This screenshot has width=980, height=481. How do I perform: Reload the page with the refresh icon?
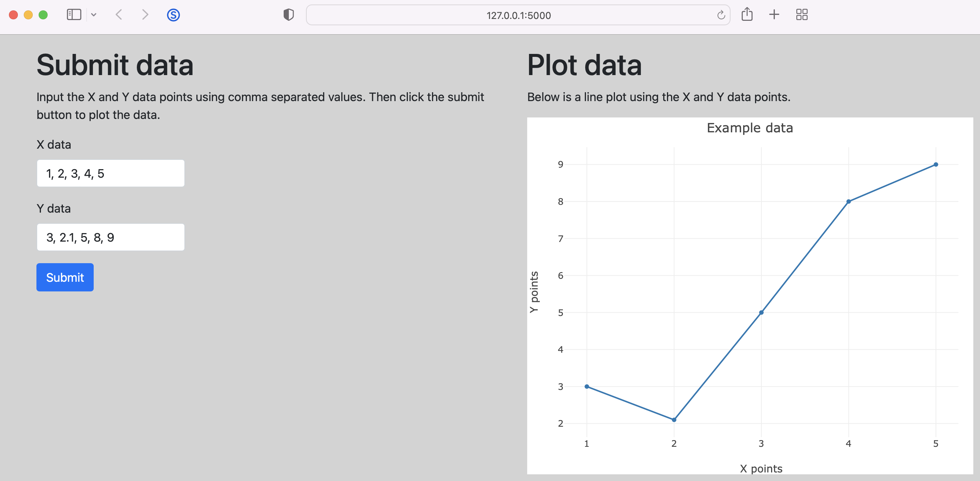pos(721,15)
